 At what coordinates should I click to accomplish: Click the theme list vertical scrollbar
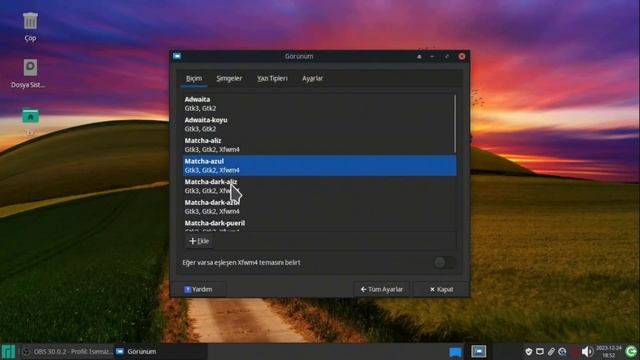455,124
